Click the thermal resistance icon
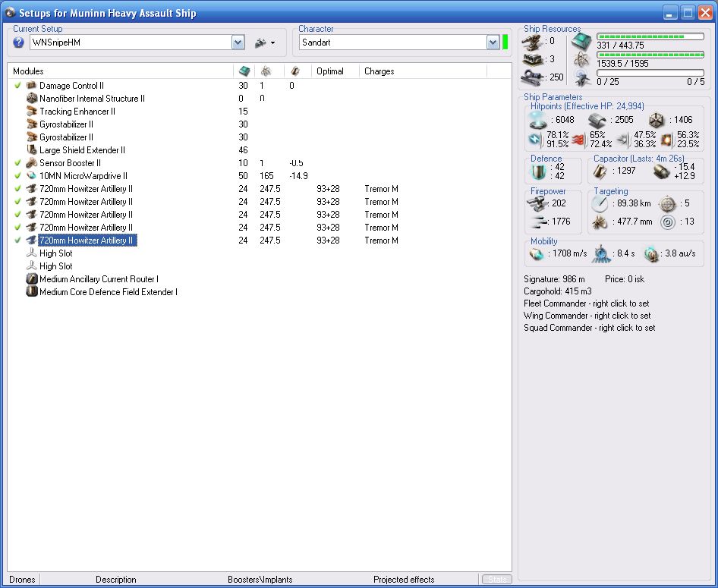 578,139
